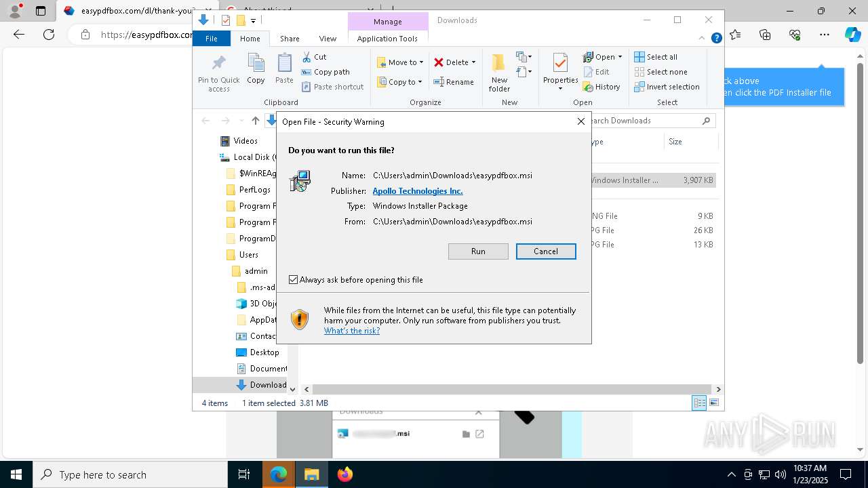
Task: Click the Size column header
Action: (x=690, y=142)
